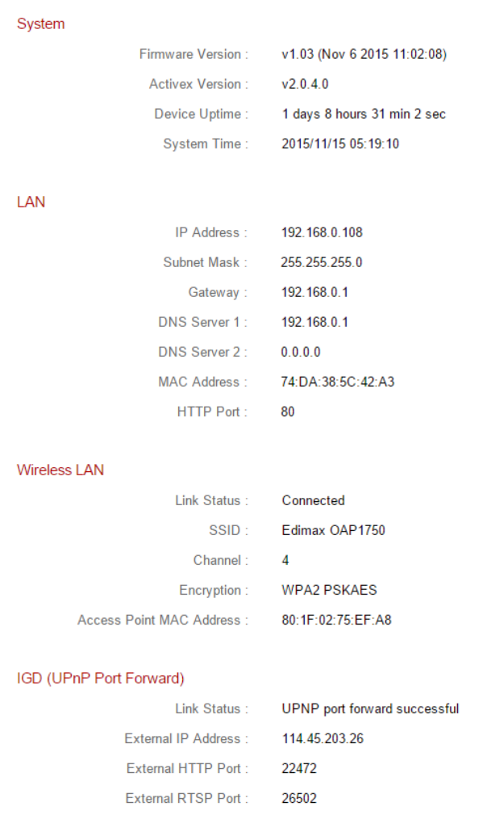
Task: Click the Gateway value 192.168.0.1
Action: [314, 293]
